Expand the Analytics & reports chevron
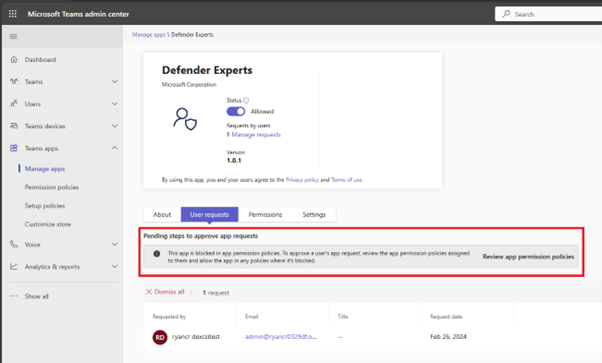Image resolution: width=602 pixels, height=363 pixels. 115,267
